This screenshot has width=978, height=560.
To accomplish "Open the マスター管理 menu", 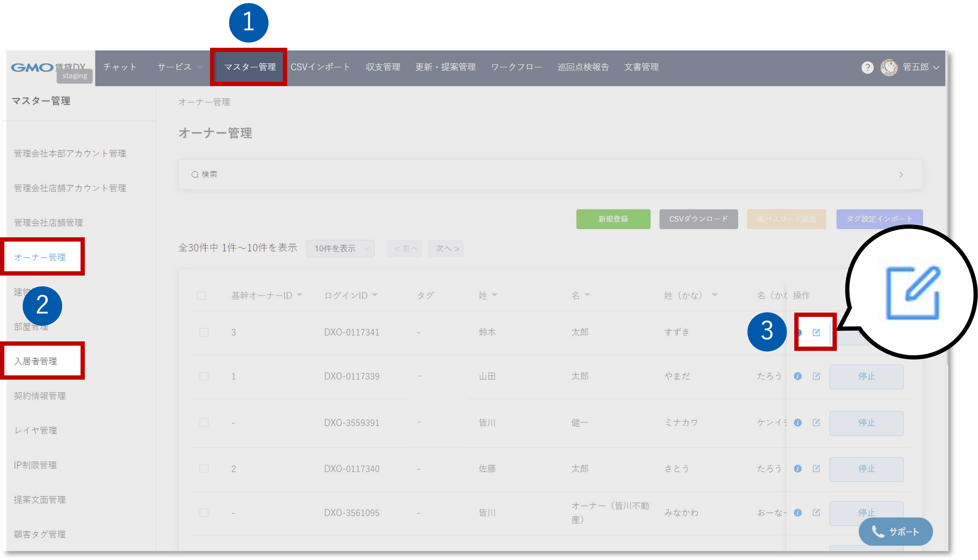I will click(248, 66).
